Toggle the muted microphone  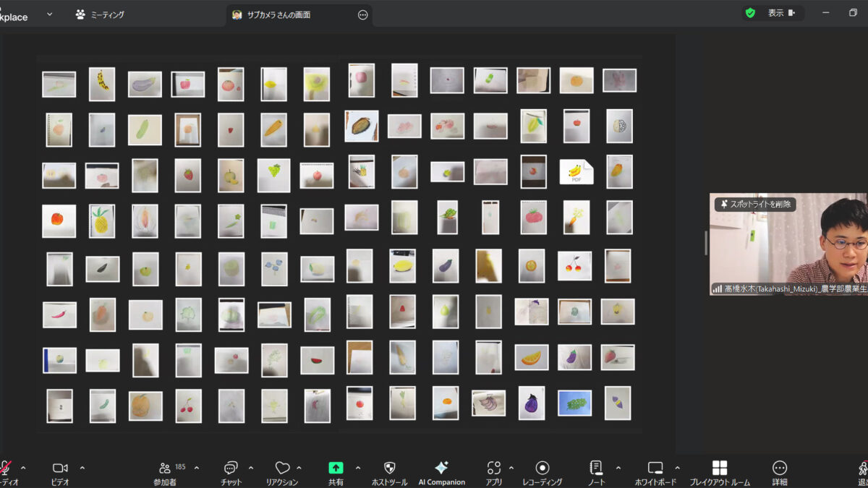[x=6, y=468]
